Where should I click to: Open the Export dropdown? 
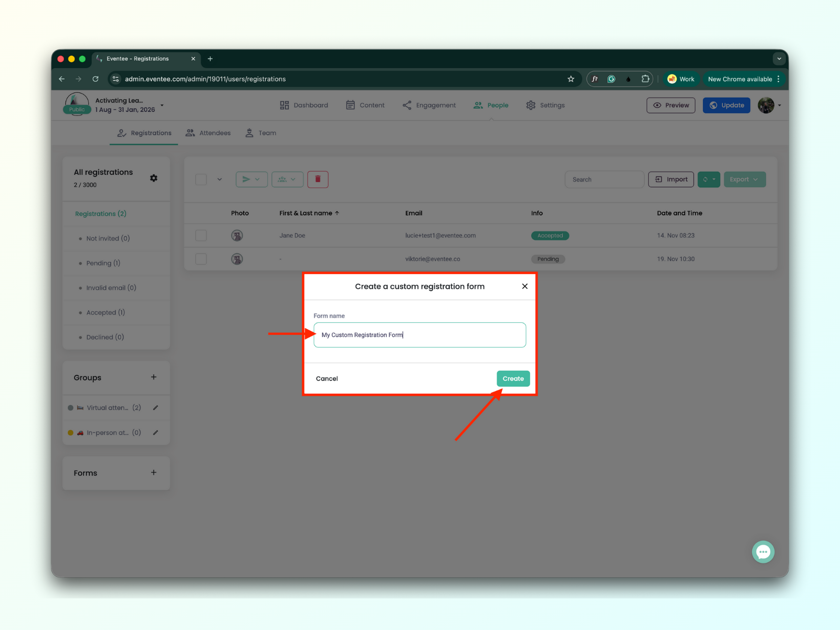tap(744, 180)
